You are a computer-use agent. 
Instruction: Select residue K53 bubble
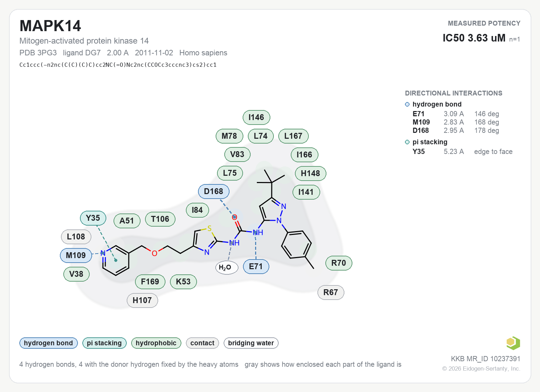click(x=183, y=282)
